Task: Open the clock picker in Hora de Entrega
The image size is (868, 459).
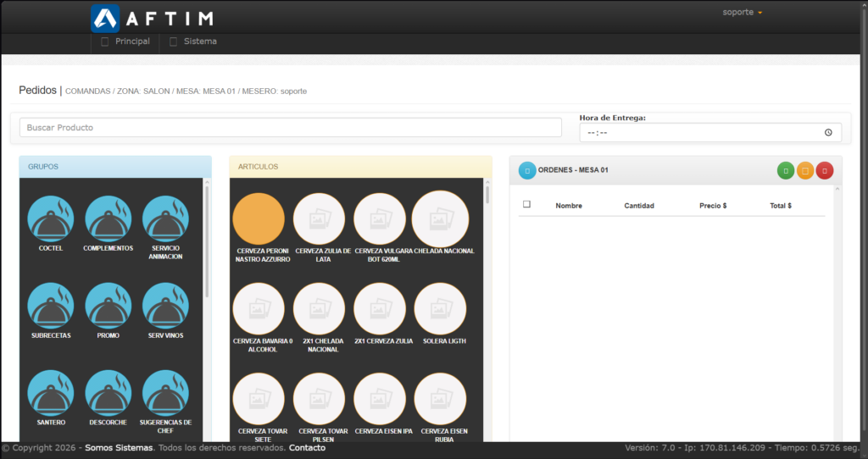Action: tap(828, 133)
